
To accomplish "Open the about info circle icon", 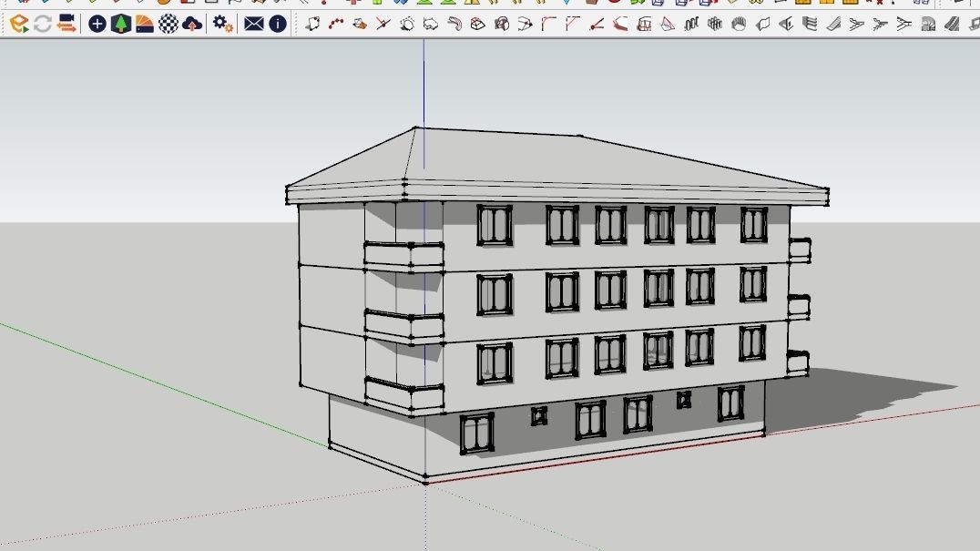I will pos(278,24).
